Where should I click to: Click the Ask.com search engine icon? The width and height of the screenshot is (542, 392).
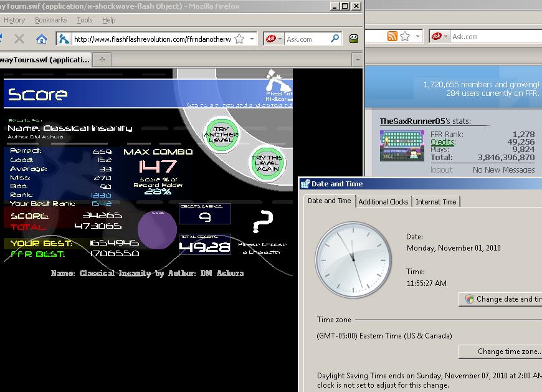pyautogui.click(x=270, y=39)
